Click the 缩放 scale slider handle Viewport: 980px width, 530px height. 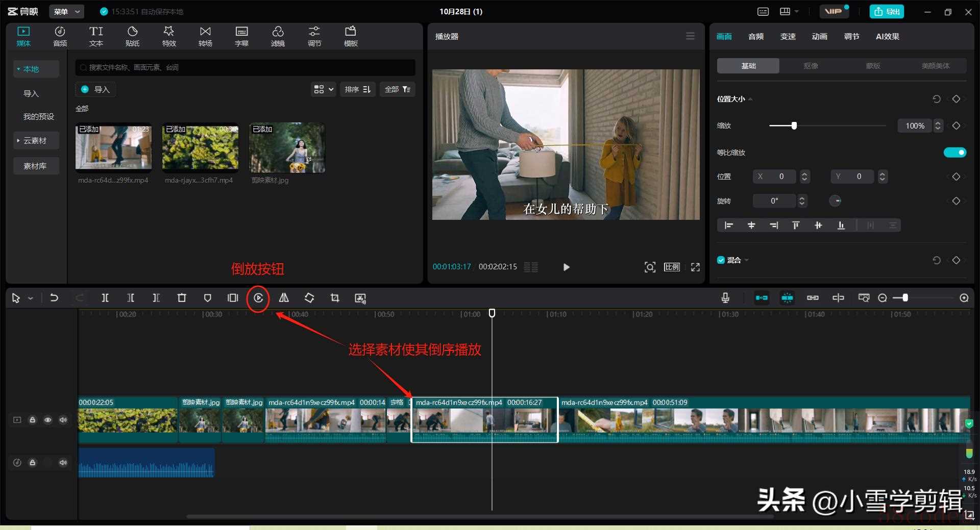point(794,125)
